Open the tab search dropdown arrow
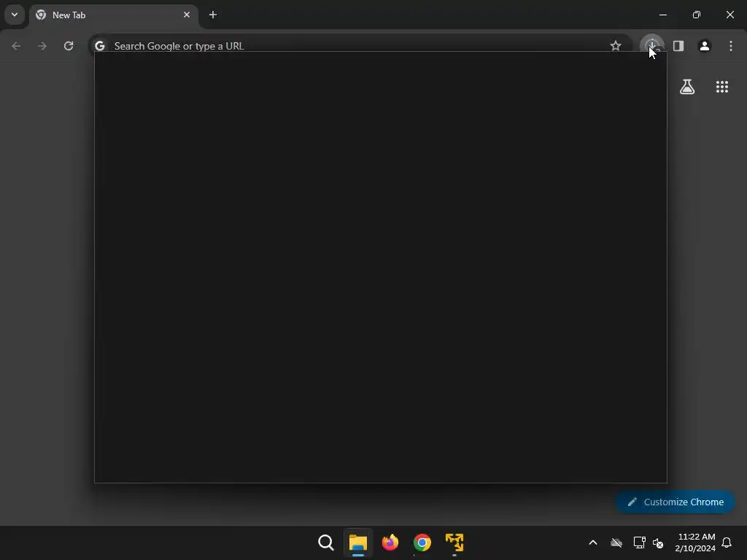 pos(15,15)
